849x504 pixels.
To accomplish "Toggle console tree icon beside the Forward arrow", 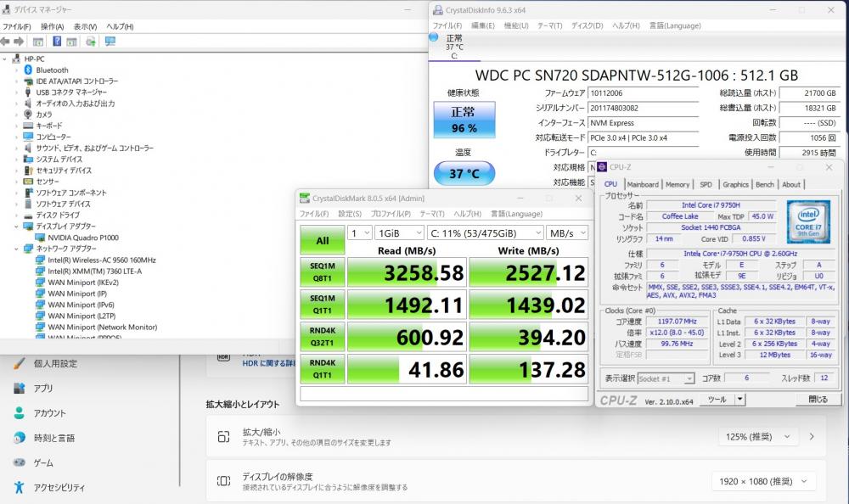I will click(38, 42).
